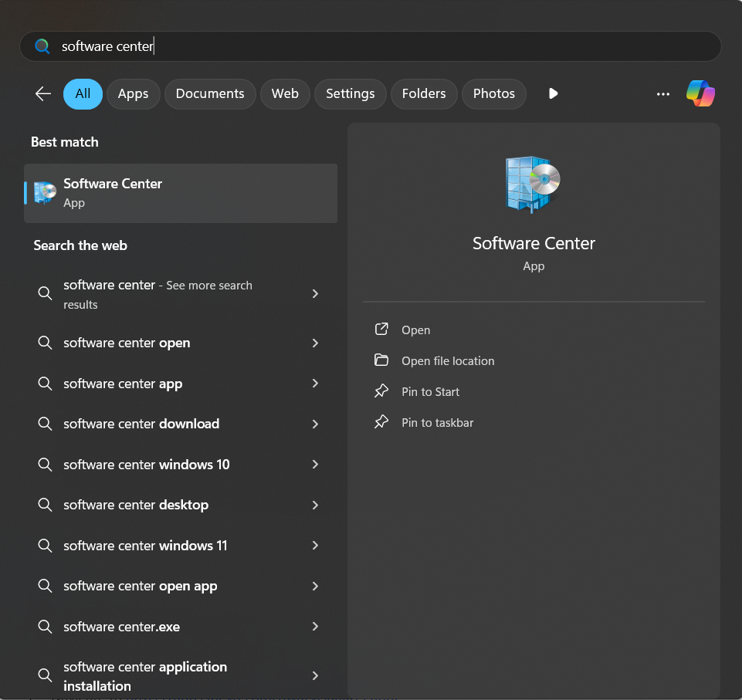Switch to the Apps filter tab
The height and width of the screenshot is (700, 742).
(x=133, y=93)
